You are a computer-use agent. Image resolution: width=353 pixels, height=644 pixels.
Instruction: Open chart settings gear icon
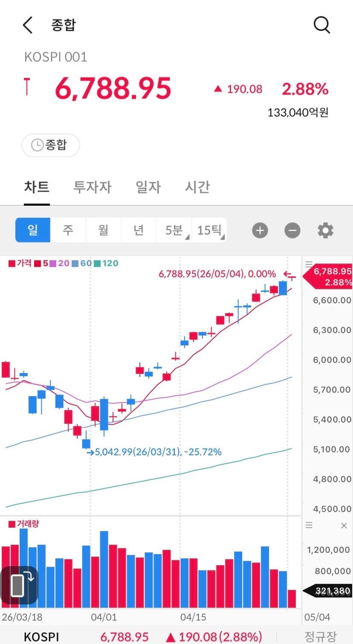click(325, 230)
